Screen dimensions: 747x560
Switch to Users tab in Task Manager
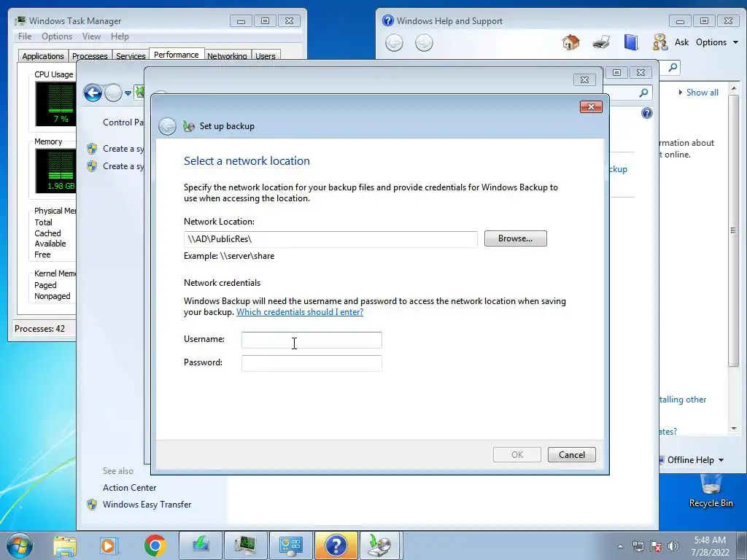[x=266, y=55]
